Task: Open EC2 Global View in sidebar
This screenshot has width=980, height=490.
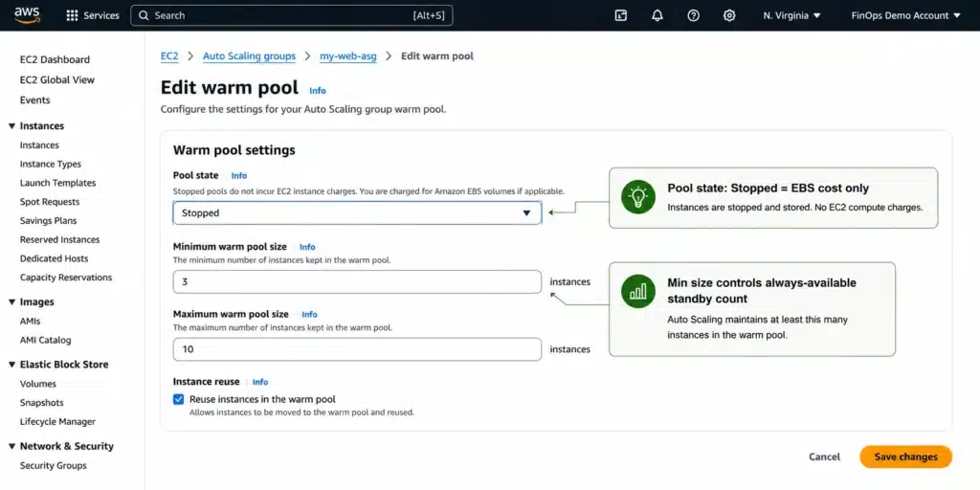Action: [57, 80]
